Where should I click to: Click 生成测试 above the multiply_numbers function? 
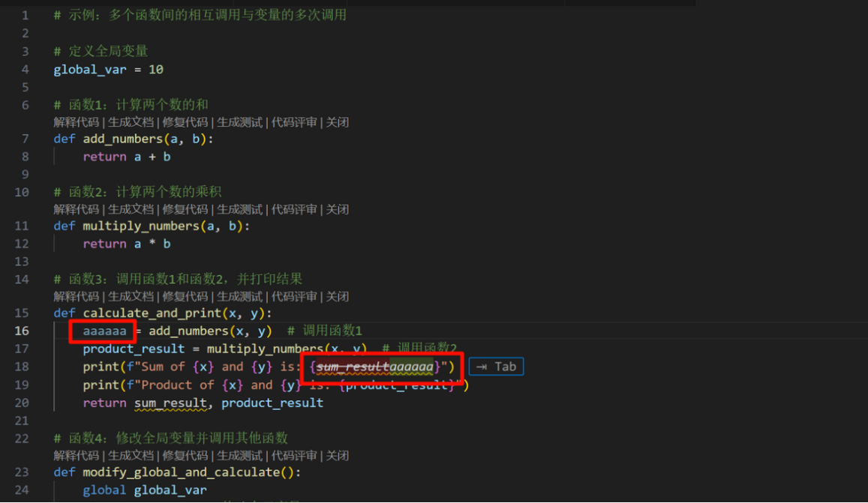(240, 209)
